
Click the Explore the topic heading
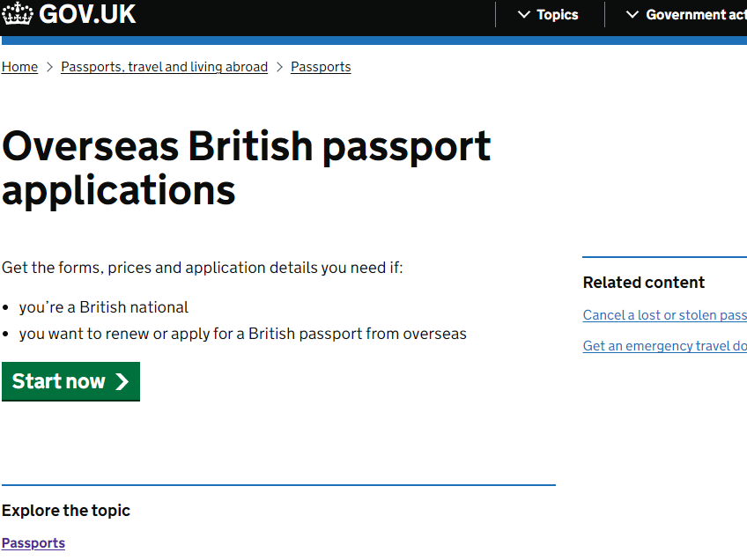(x=66, y=511)
